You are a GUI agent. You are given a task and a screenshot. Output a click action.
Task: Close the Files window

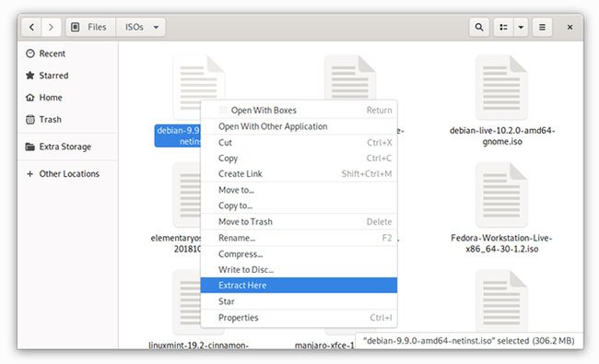click(570, 27)
